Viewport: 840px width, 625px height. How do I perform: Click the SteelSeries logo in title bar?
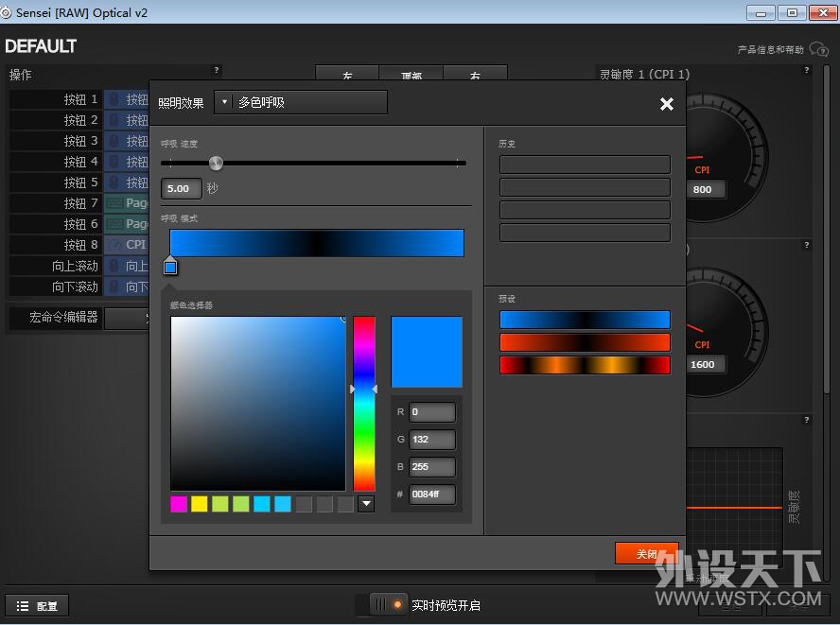(6, 12)
